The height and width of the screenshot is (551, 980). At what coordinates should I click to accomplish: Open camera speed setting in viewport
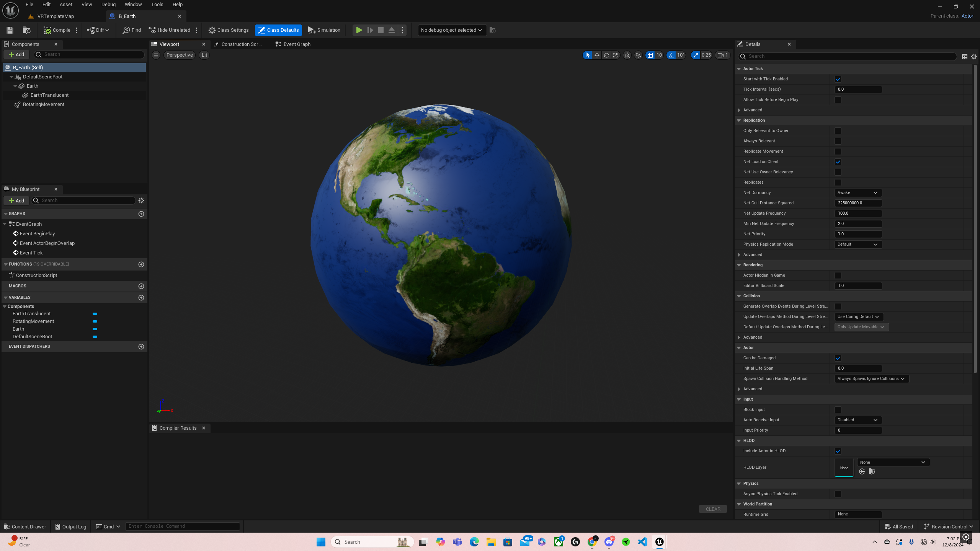coord(723,55)
